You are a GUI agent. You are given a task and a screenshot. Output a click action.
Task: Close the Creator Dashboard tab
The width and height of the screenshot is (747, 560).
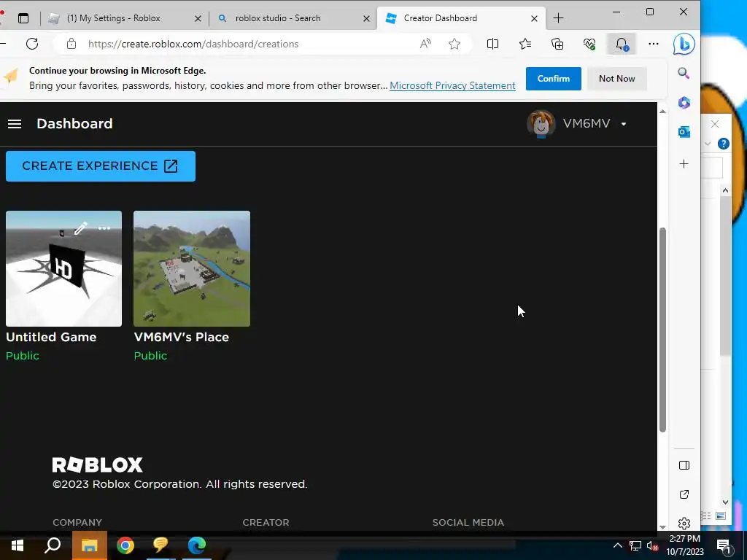tap(534, 18)
